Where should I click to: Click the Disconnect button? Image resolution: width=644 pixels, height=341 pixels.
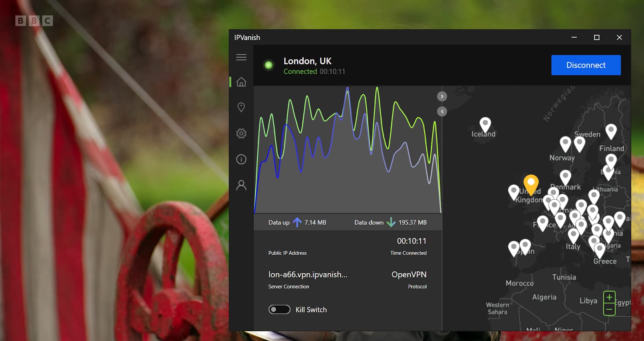(x=586, y=65)
